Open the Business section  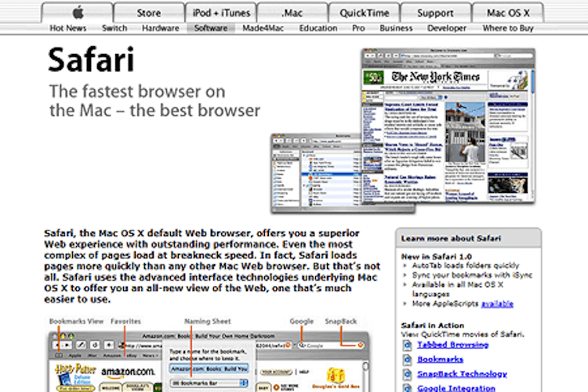click(396, 28)
